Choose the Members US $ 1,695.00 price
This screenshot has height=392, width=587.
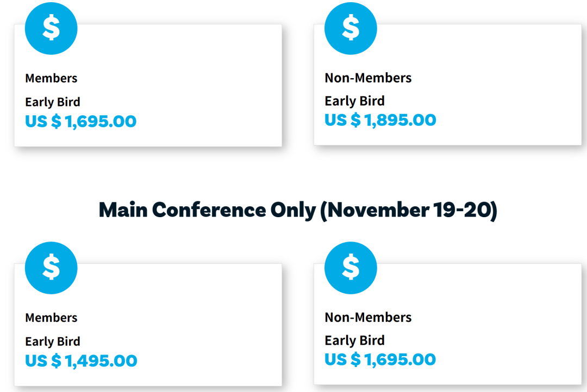pos(80,121)
